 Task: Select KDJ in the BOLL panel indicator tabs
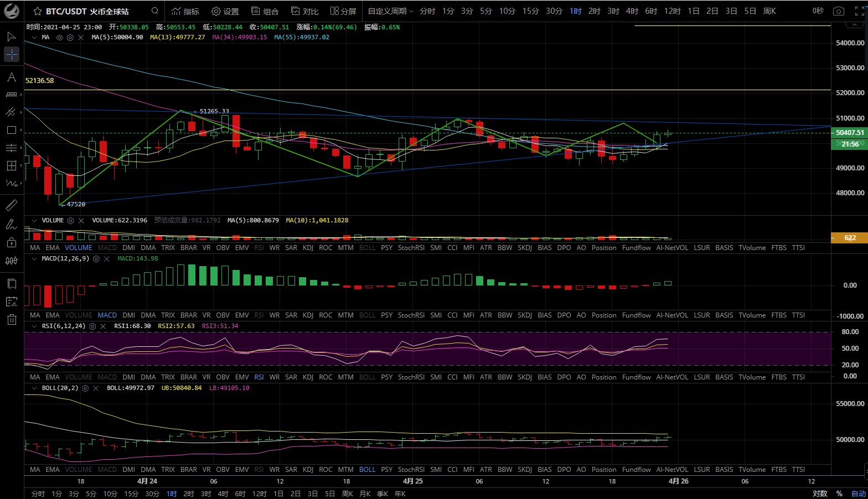click(308, 470)
